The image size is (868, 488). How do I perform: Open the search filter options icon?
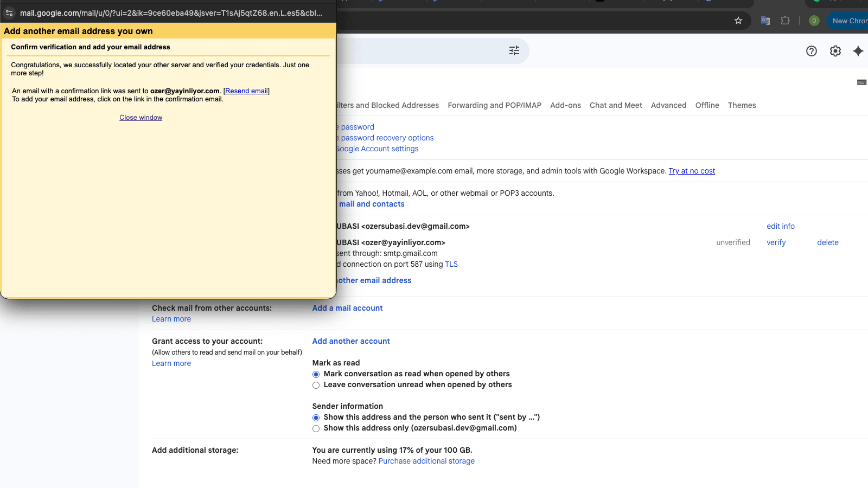[514, 50]
